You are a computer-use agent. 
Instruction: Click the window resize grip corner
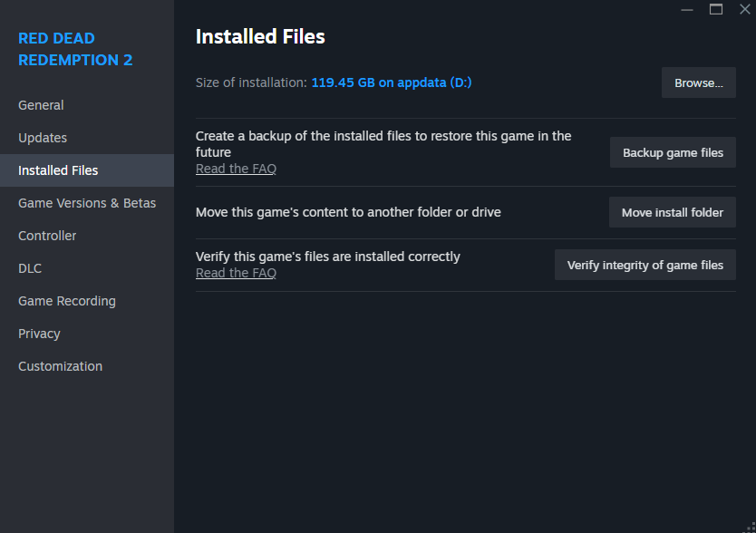coord(748,526)
